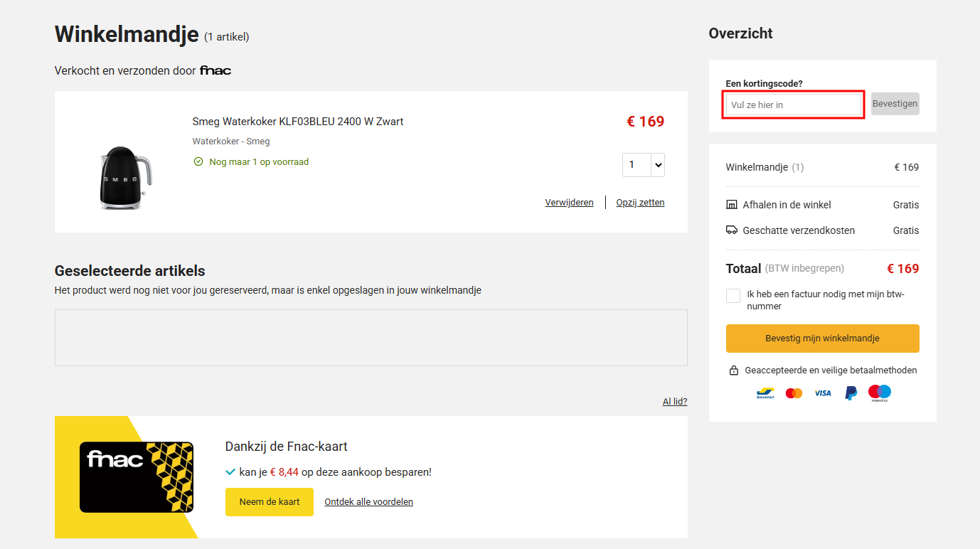Click the truck icon next to verzendkosten
This screenshot has height=549, width=980.
click(732, 230)
